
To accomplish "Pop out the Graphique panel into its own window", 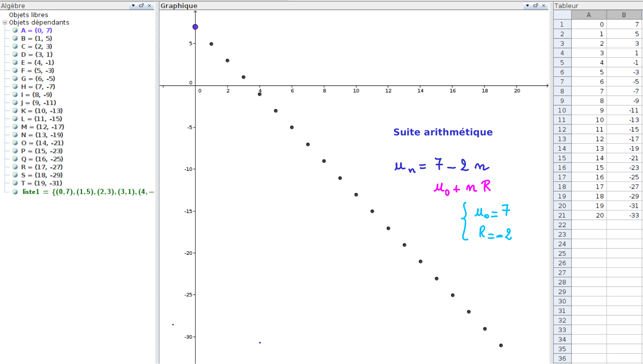I will click(x=536, y=5).
